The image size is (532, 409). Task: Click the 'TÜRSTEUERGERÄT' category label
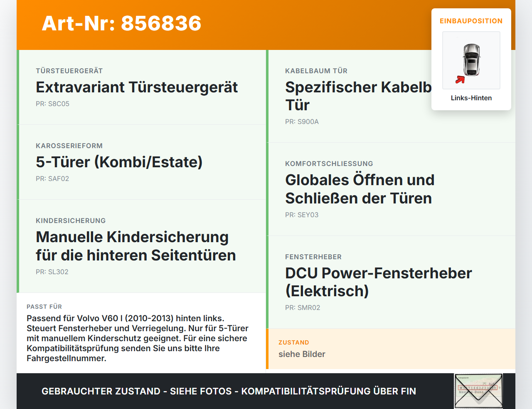(69, 71)
